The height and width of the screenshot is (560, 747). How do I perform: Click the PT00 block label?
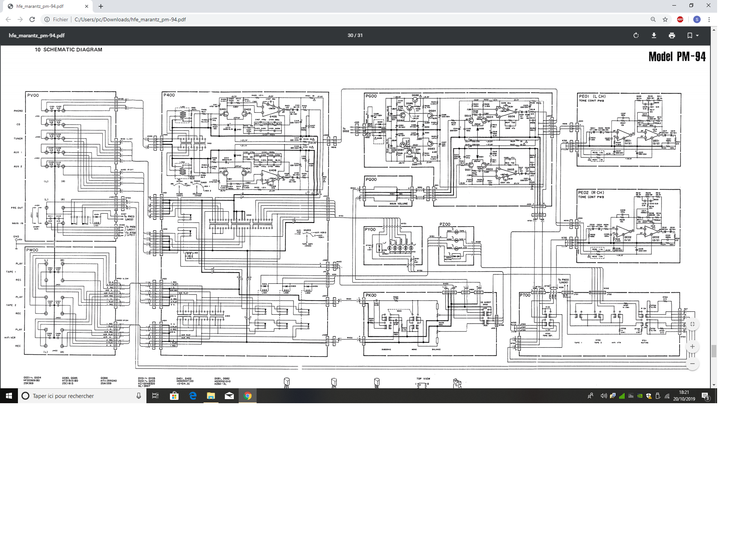tap(525, 295)
